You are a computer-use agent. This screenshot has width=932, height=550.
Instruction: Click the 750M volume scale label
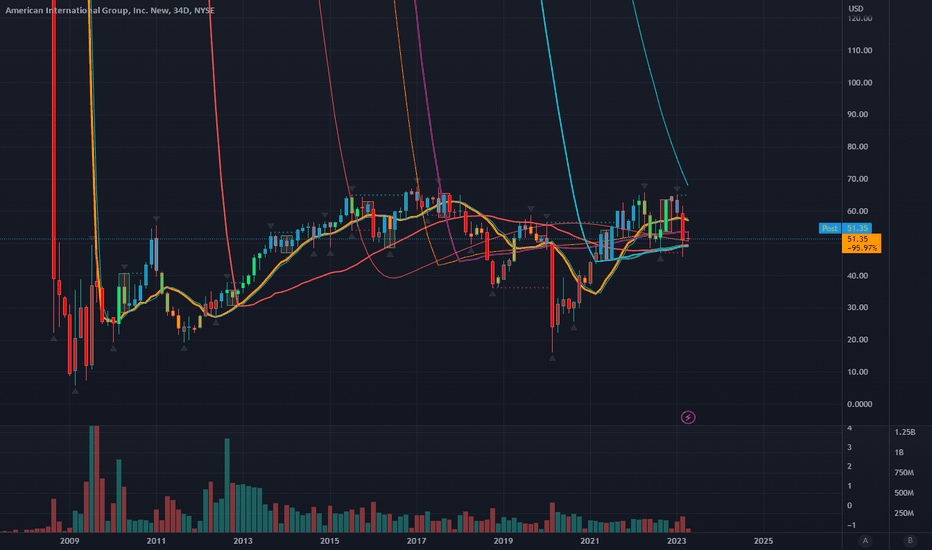[904, 473]
